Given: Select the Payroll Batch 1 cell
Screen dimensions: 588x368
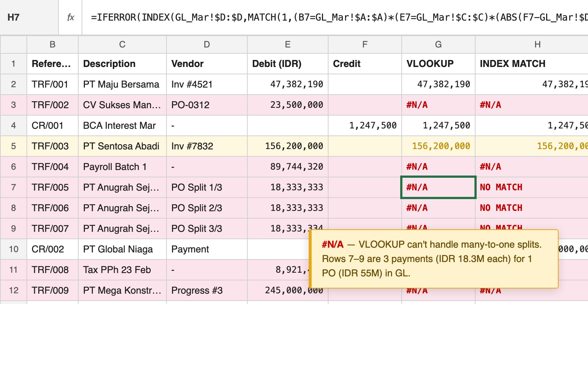Looking at the screenshot, I should point(122,167).
